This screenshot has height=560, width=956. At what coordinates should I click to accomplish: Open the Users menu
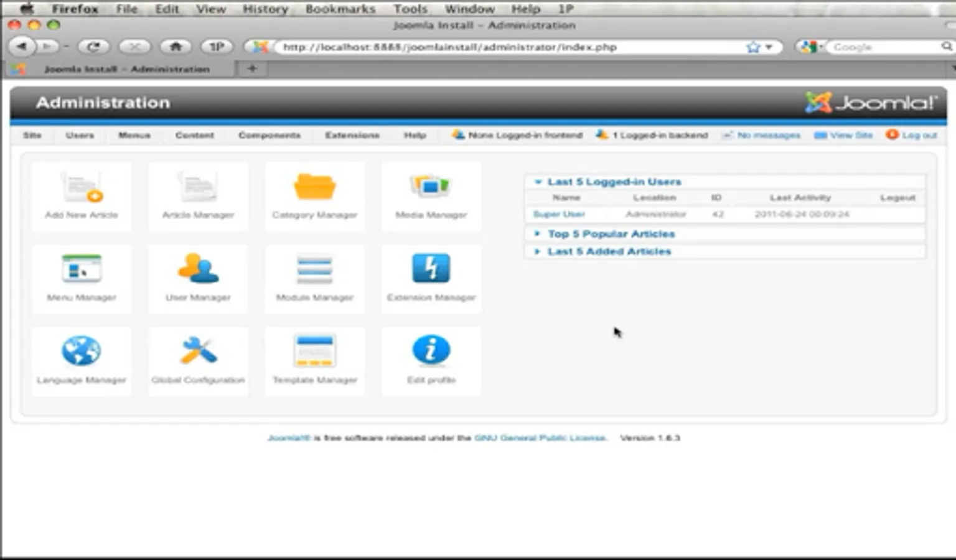[x=80, y=135]
